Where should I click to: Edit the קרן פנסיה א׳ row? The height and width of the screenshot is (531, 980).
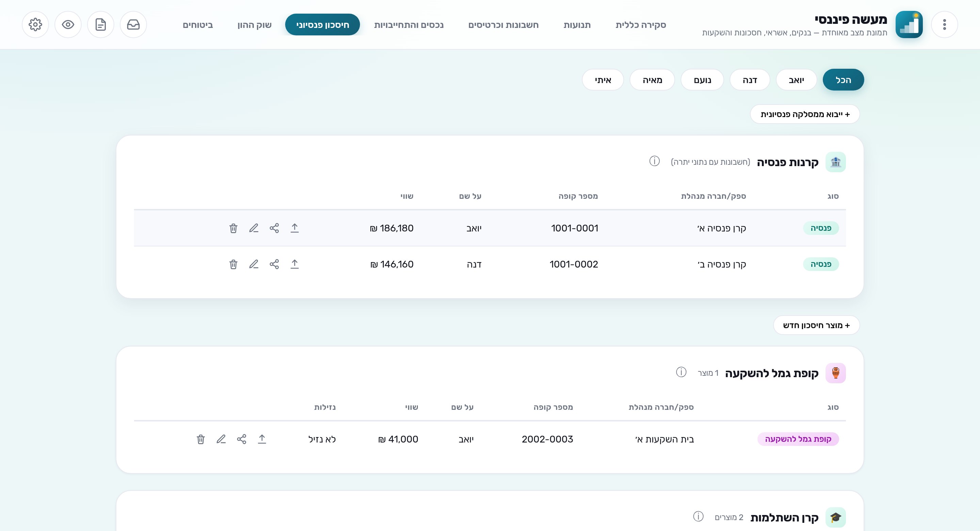click(254, 228)
